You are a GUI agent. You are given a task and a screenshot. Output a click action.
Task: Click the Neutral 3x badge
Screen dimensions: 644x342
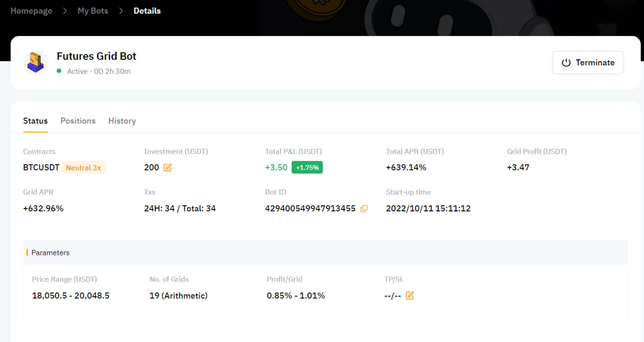point(83,167)
